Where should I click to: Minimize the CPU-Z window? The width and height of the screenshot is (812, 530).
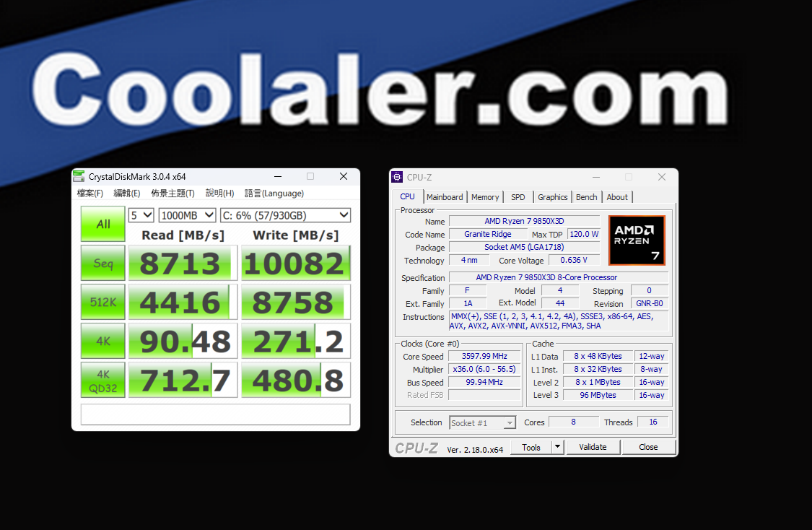(x=596, y=177)
